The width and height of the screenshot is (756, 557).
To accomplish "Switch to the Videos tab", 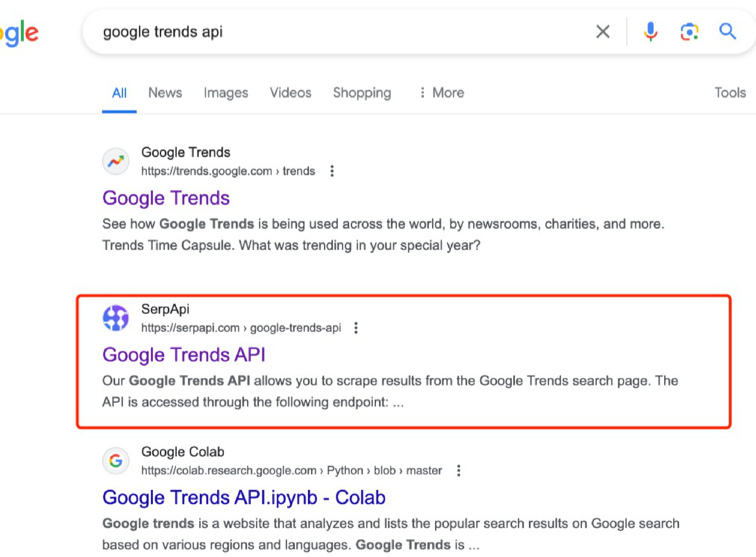I will click(x=290, y=93).
